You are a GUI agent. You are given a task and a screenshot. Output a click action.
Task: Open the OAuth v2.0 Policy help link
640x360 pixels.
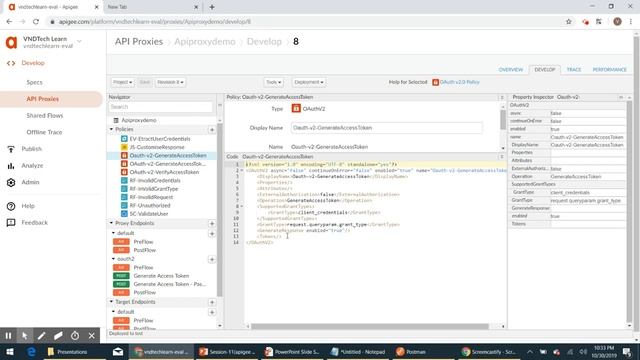pyautogui.click(x=460, y=82)
